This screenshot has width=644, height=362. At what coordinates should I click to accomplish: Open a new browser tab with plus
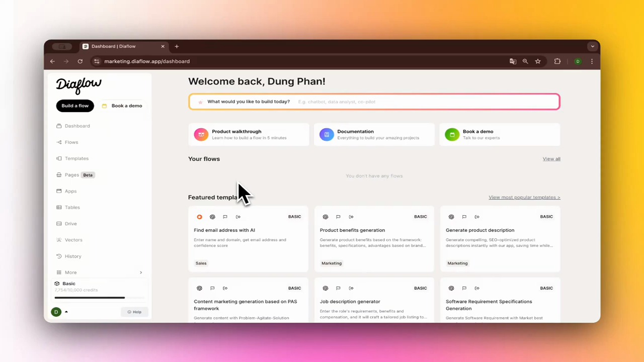[x=177, y=46]
